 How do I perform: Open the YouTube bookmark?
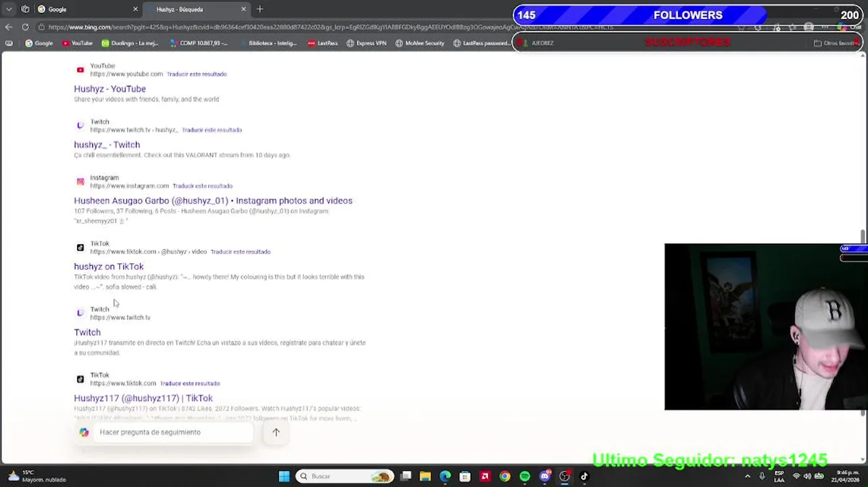(77, 43)
